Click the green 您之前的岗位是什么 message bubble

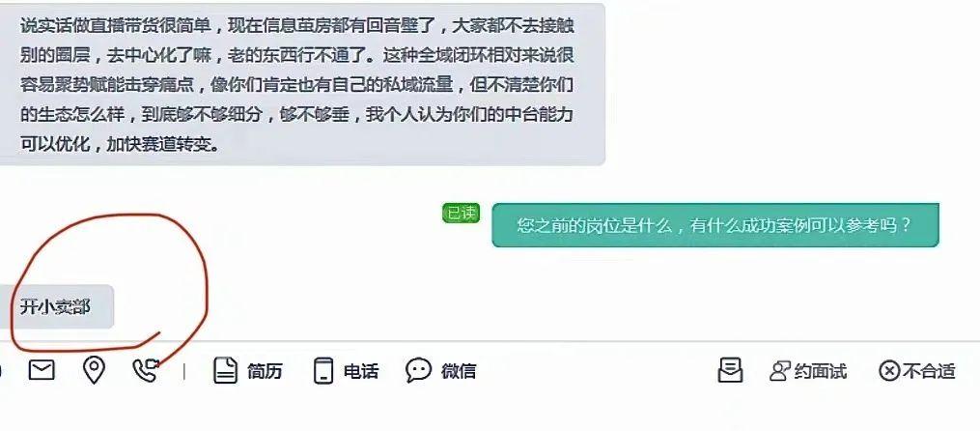coord(715,225)
